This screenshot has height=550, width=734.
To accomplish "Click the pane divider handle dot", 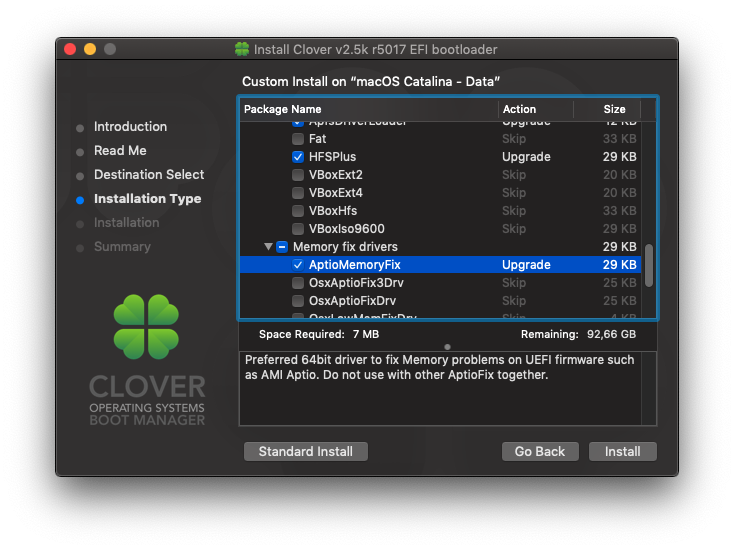I will [x=448, y=347].
